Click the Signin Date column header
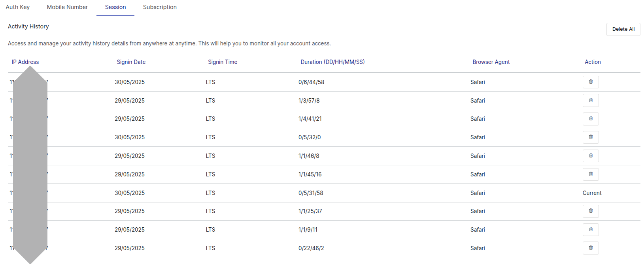The image size is (644, 264). click(131, 62)
